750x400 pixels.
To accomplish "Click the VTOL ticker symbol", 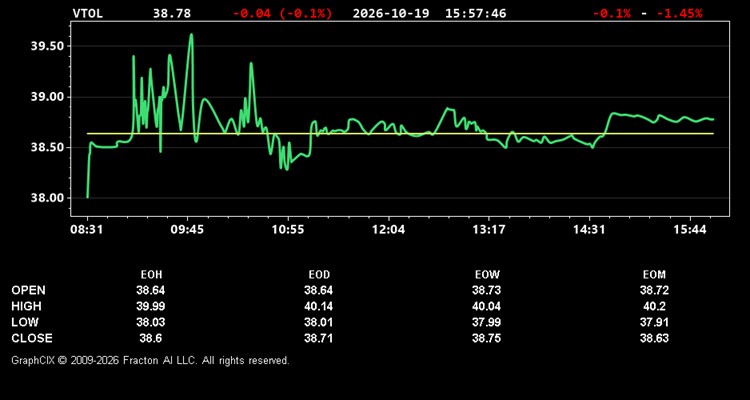I will [88, 13].
